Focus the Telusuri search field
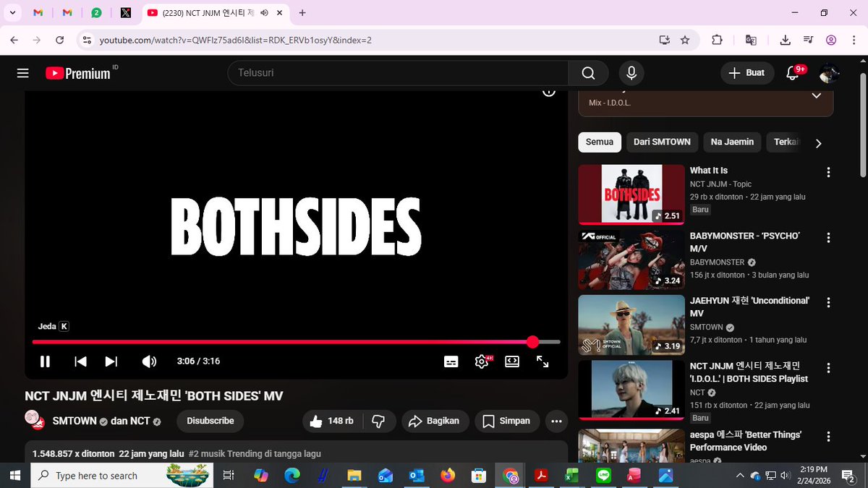 [398, 73]
